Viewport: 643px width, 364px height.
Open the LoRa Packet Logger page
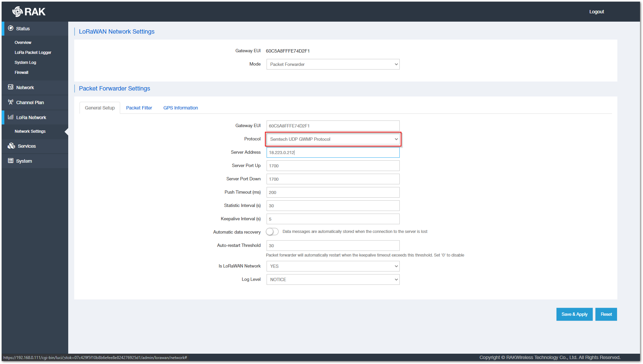[x=33, y=53]
